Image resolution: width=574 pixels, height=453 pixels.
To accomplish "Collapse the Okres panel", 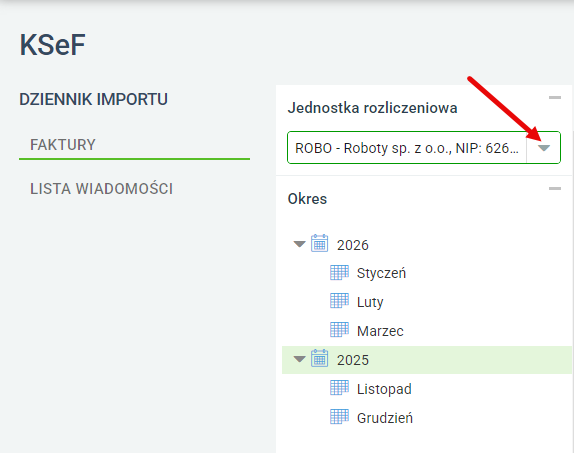I will 555,189.
